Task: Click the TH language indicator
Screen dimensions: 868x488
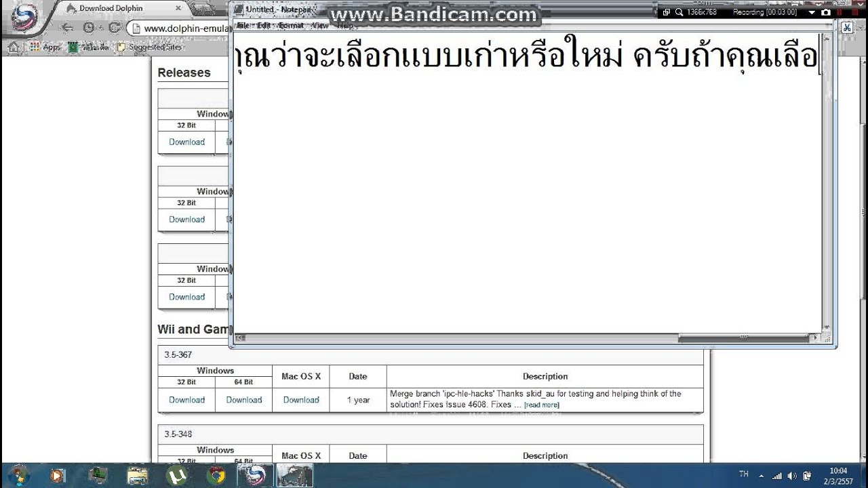Action: point(743,474)
